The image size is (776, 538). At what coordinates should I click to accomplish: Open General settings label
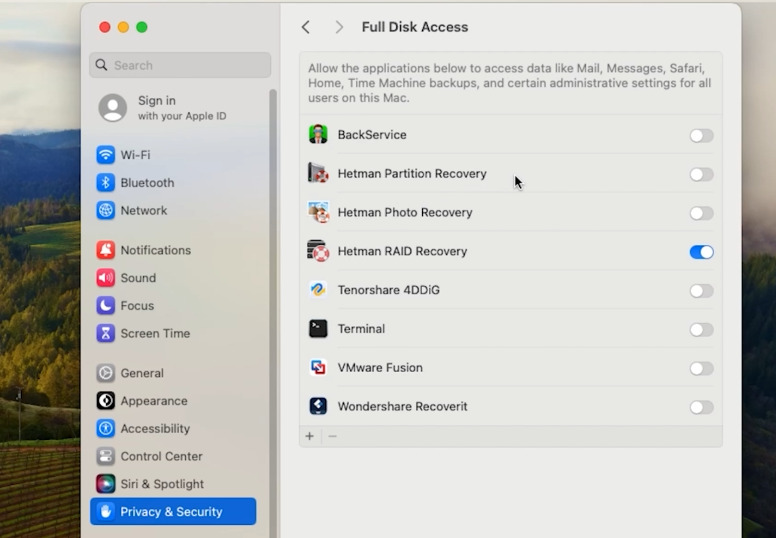click(x=142, y=373)
